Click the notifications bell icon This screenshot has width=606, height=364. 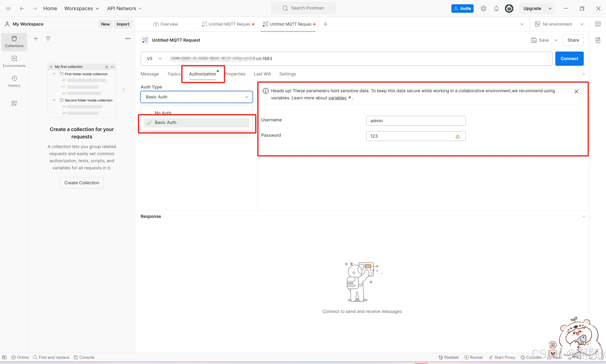click(496, 9)
